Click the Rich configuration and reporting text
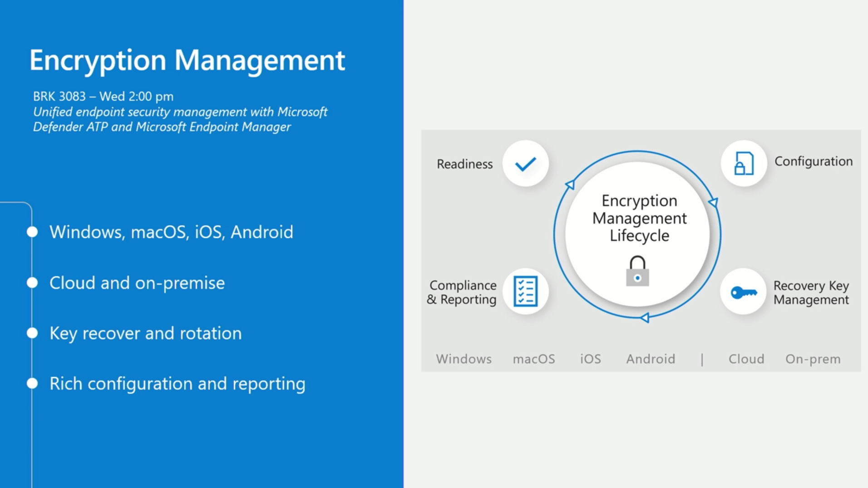 pos(178,384)
